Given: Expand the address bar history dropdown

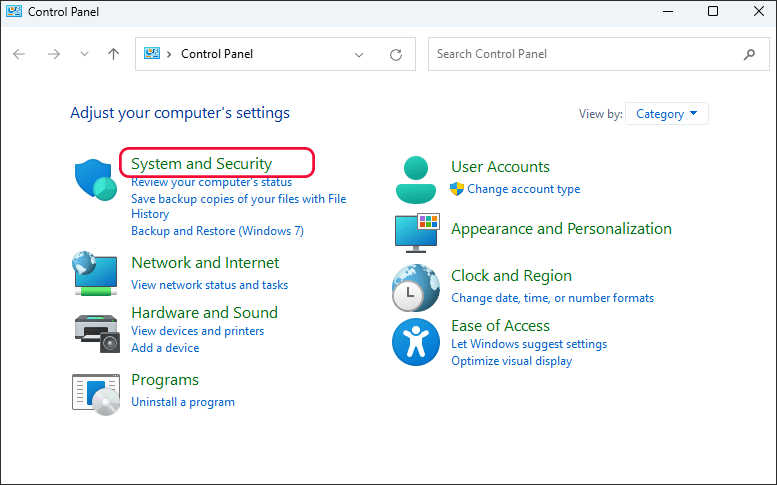Looking at the screenshot, I should point(359,55).
